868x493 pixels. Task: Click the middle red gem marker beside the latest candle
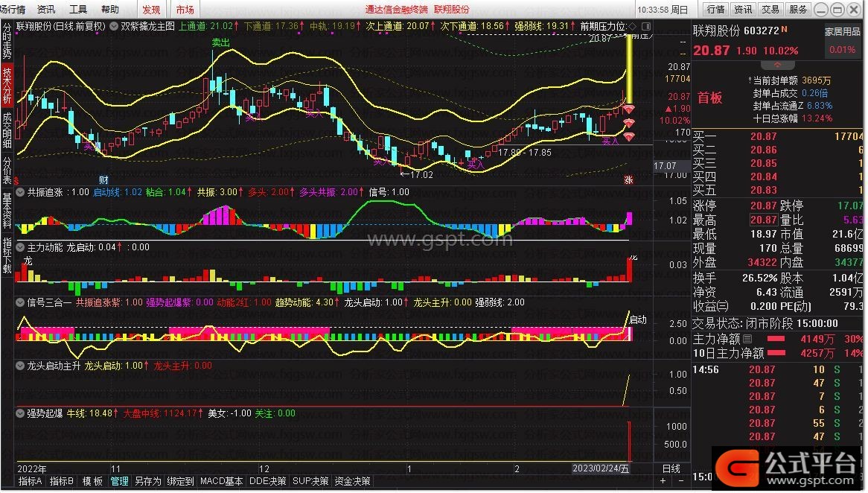click(x=628, y=123)
